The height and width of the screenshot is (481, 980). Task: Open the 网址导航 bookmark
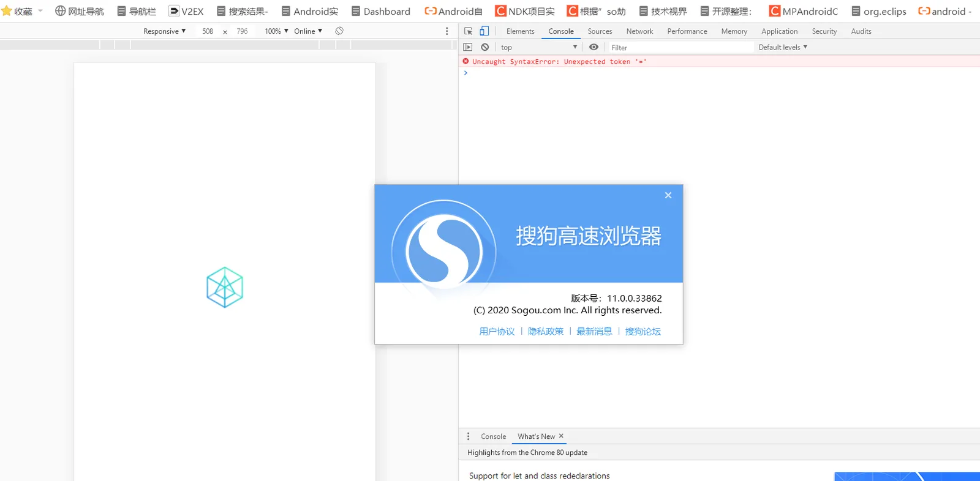(x=80, y=11)
